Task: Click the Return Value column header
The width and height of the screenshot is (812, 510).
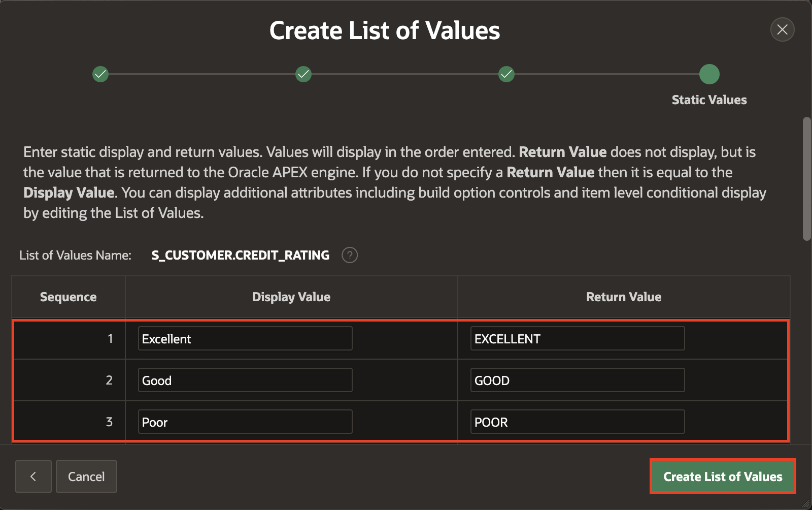Action: (x=624, y=297)
